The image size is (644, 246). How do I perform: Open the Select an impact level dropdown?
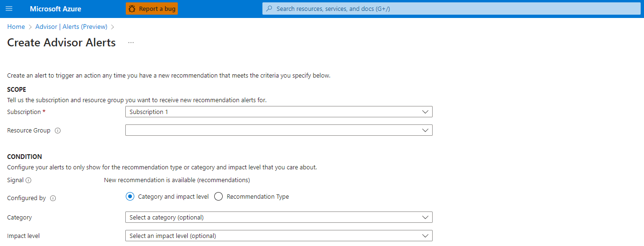click(x=278, y=236)
